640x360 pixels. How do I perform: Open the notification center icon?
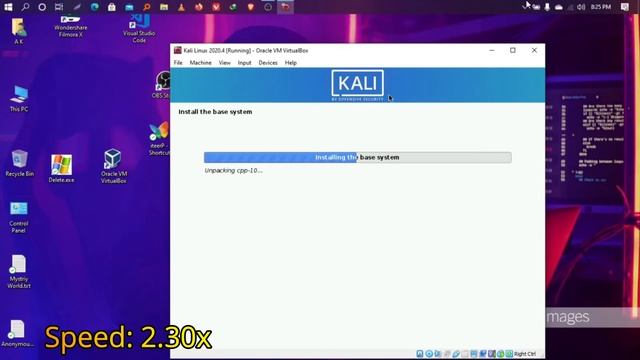pyautogui.click(x=625, y=7)
